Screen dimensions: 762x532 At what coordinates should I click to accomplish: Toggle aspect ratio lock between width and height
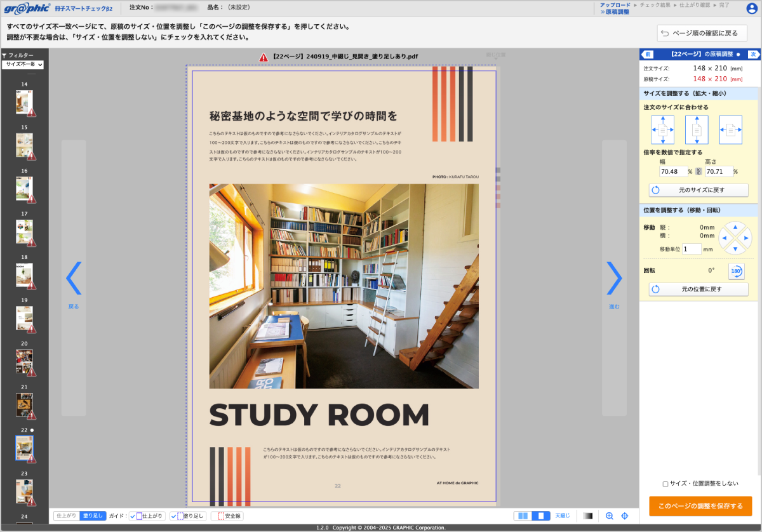tap(698, 171)
